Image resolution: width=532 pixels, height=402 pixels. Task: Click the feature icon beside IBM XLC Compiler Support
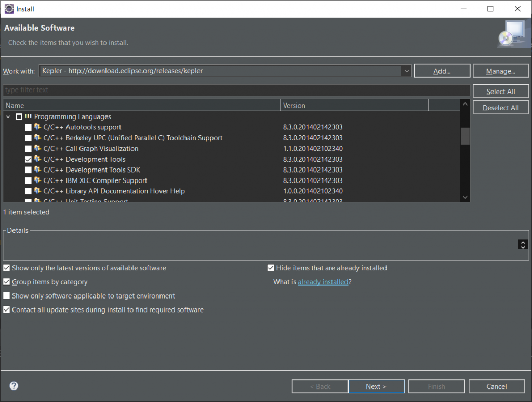(x=37, y=180)
